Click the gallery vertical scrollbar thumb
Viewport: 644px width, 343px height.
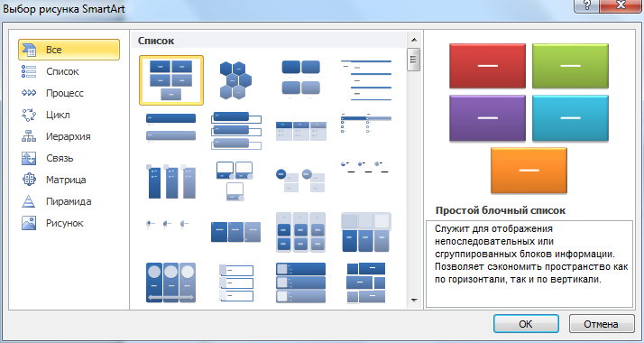click(x=414, y=60)
